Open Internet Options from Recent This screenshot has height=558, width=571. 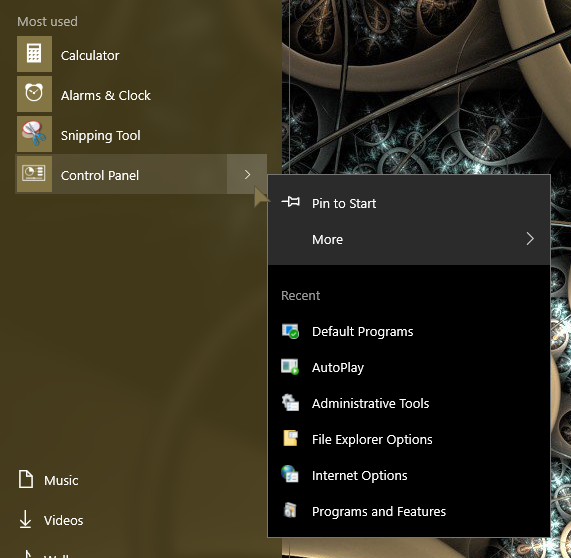pyautogui.click(x=409, y=475)
